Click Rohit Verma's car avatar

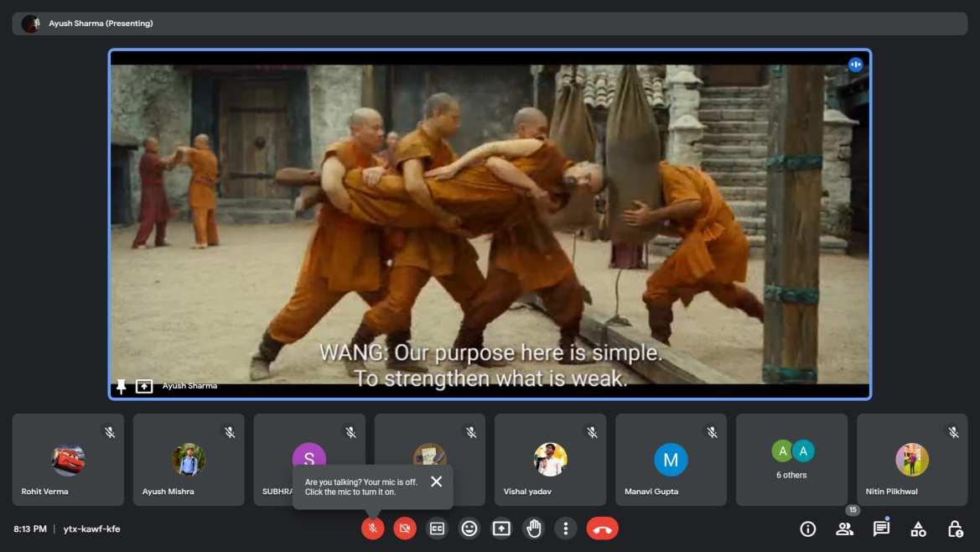coord(68,460)
